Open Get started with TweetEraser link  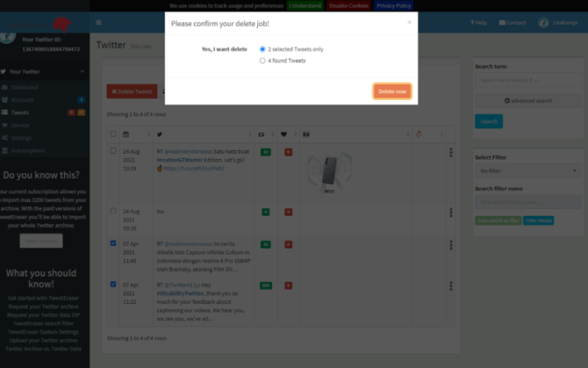coord(43,298)
